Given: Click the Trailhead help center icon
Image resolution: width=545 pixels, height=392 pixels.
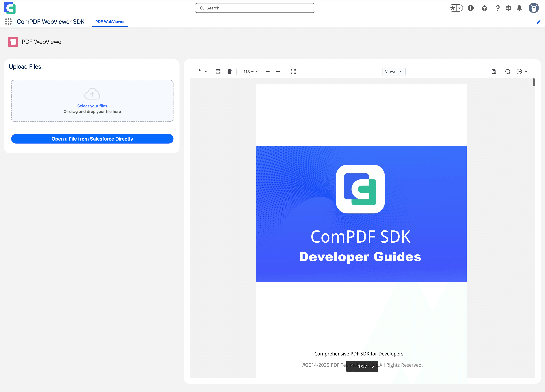Looking at the screenshot, I should (x=484, y=8).
